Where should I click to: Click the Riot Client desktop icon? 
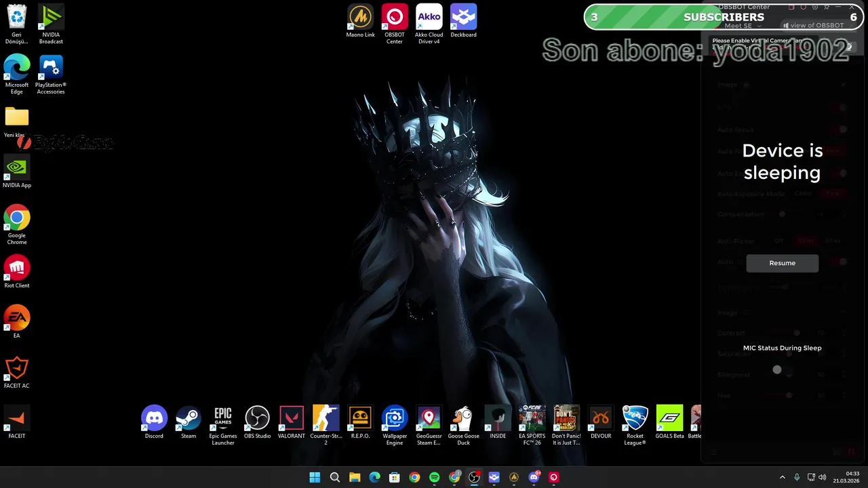[17, 272]
